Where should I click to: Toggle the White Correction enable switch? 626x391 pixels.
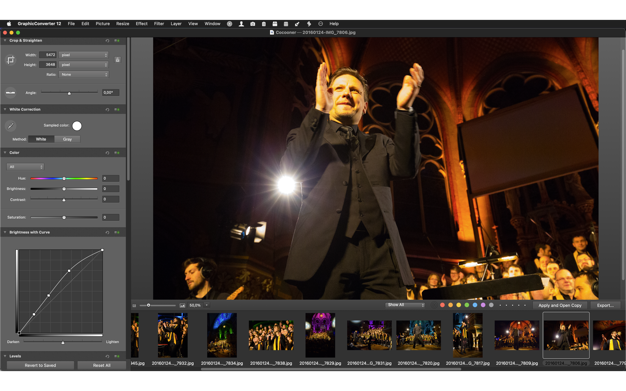[x=117, y=109]
